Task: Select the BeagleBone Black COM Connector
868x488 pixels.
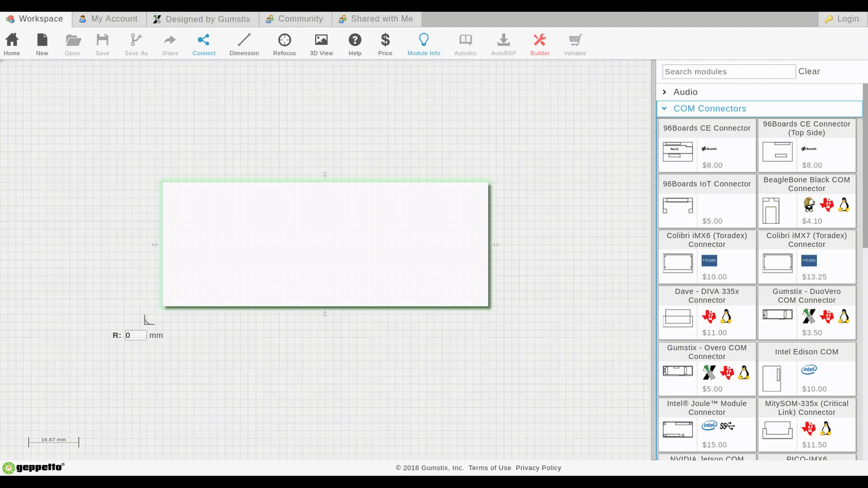Action: (x=807, y=201)
